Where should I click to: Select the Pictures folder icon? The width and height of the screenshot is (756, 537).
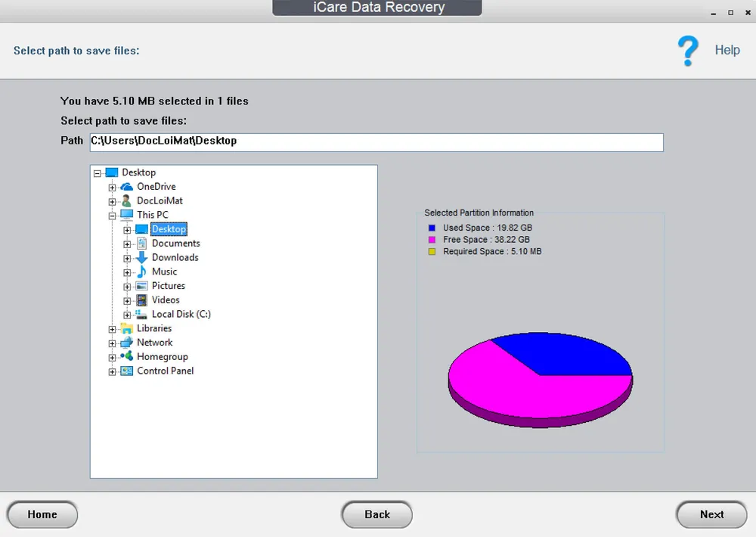(141, 285)
